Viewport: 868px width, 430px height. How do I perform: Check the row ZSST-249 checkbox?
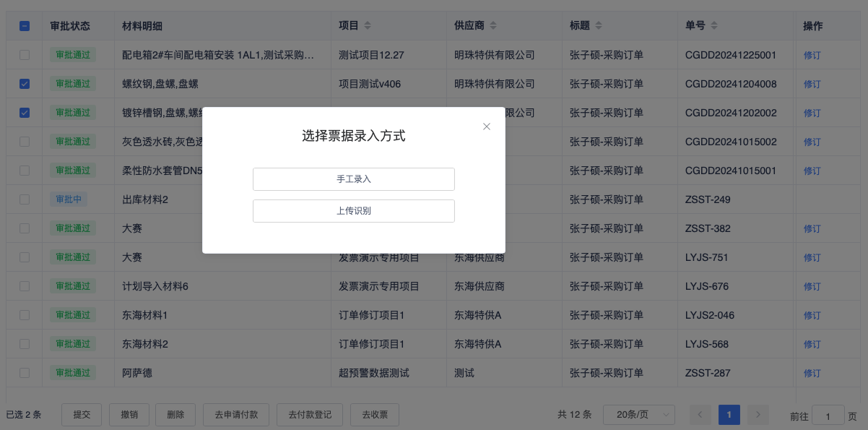(25, 199)
